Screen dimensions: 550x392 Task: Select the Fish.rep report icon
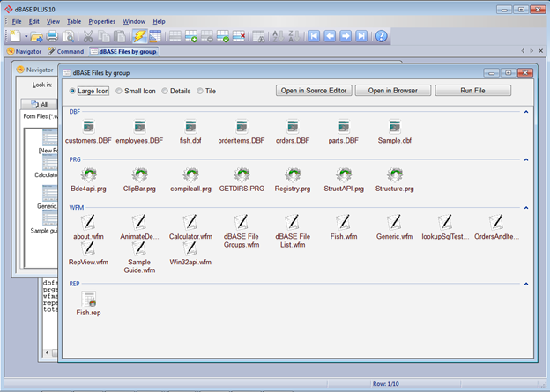[x=88, y=299]
